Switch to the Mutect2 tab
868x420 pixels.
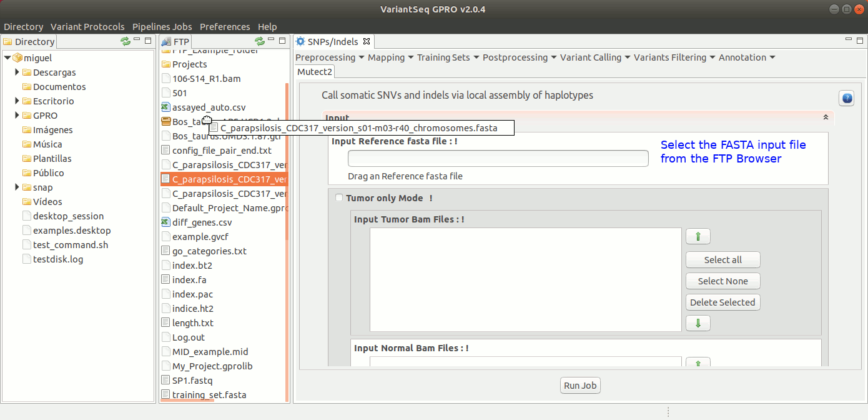point(315,71)
